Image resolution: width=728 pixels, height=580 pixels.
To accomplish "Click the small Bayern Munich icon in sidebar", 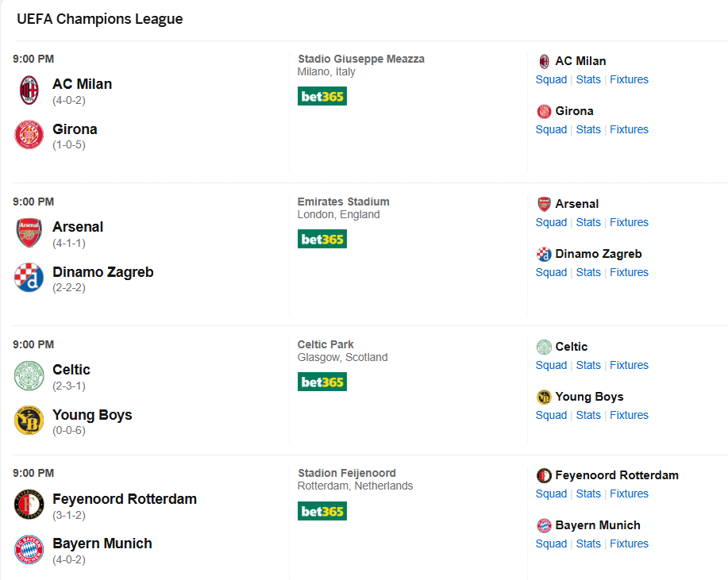I will pos(544,526).
